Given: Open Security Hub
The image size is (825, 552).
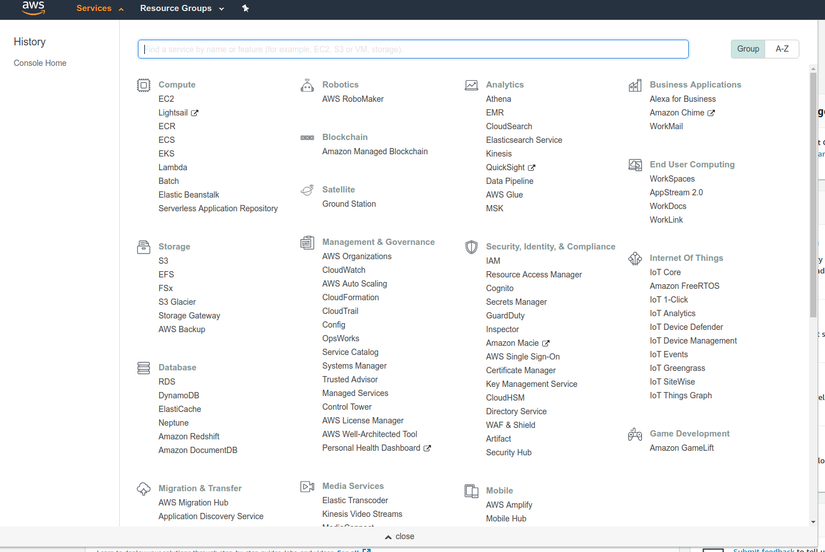Looking at the screenshot, I should pyautogui.click(x=508, y=453).
